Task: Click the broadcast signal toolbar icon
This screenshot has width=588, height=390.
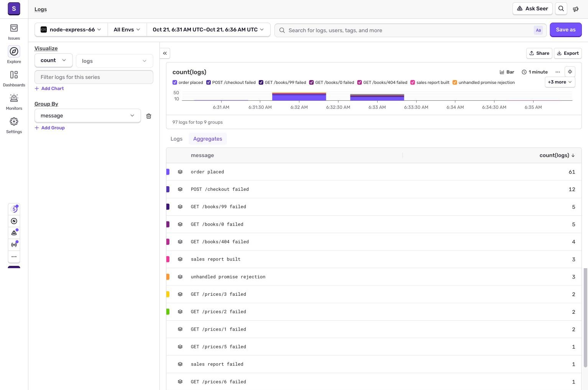Action: [14, 244]
